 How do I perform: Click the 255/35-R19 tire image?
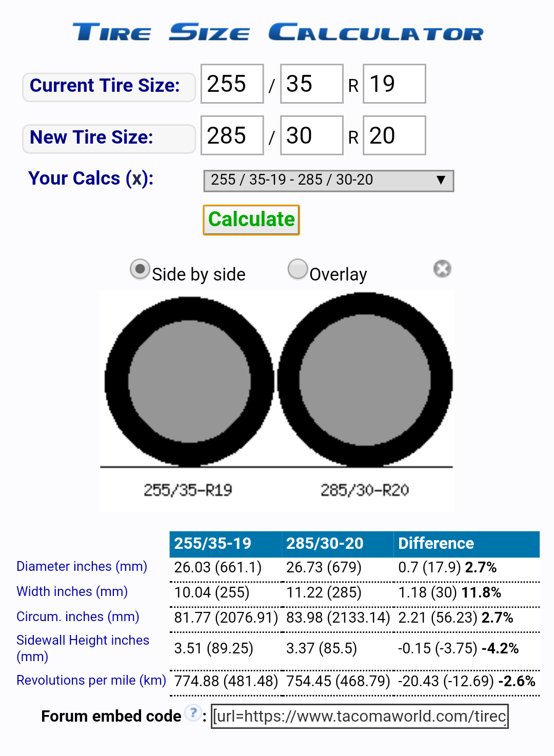point(189,382)
